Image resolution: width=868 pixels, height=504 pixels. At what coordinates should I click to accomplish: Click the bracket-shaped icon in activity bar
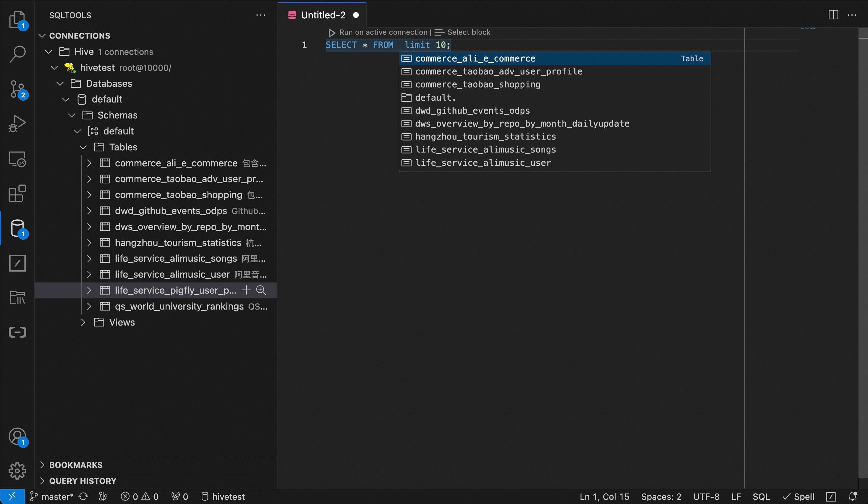[x=17, y=332]
